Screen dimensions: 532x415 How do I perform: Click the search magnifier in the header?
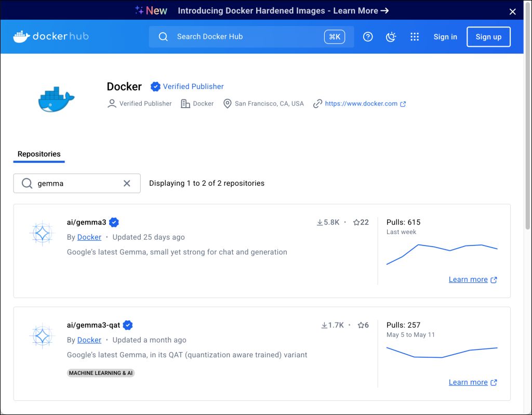(163, 37)
